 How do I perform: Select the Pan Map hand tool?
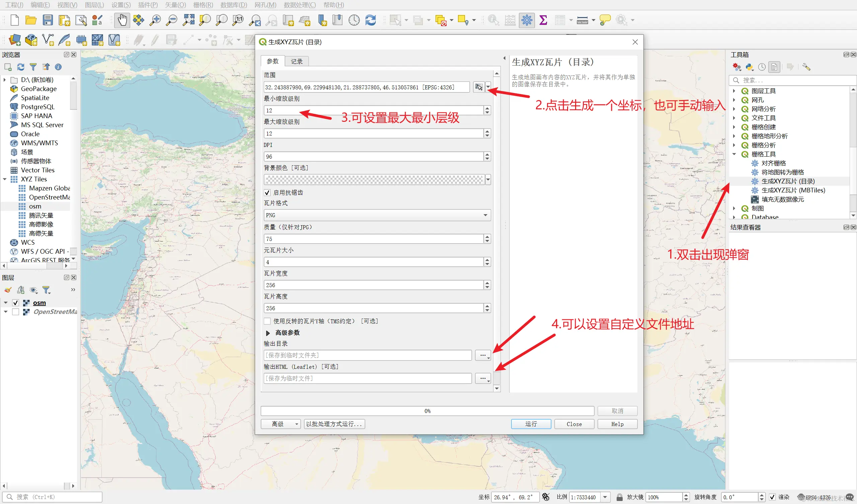[122, 20]
